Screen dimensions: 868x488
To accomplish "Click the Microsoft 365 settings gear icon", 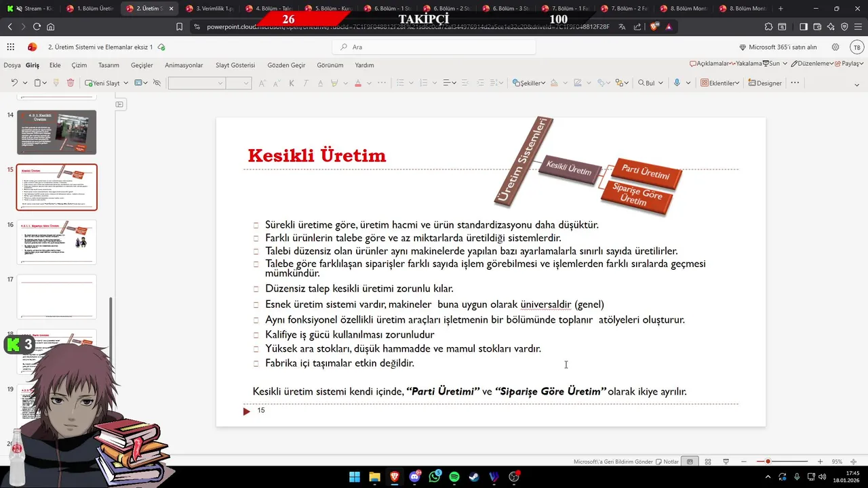I will [x=835, y=47].
